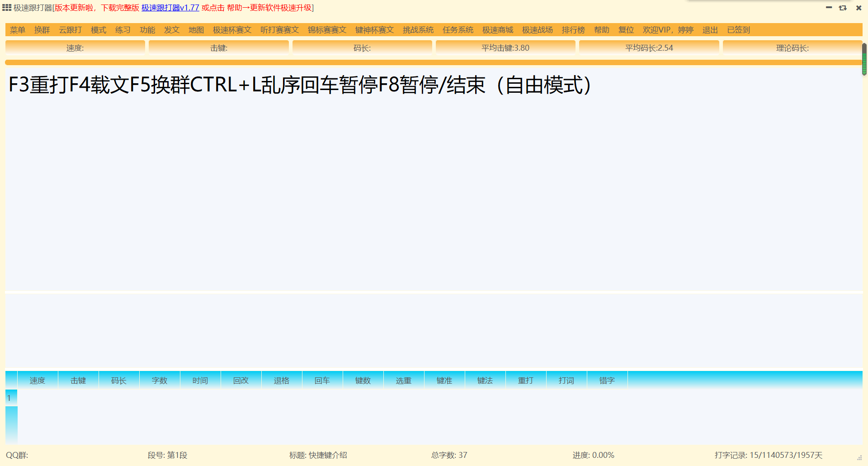Click the 选重 column header

[x=404, y=380]
